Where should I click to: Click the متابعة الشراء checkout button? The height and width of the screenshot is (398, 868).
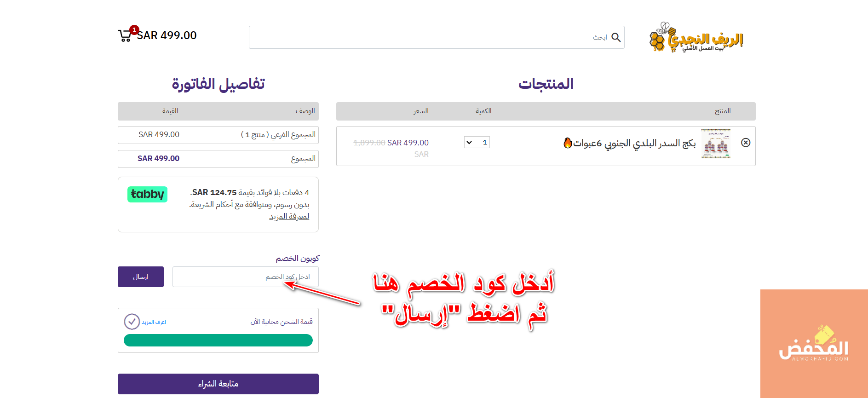tap(218, 384)
